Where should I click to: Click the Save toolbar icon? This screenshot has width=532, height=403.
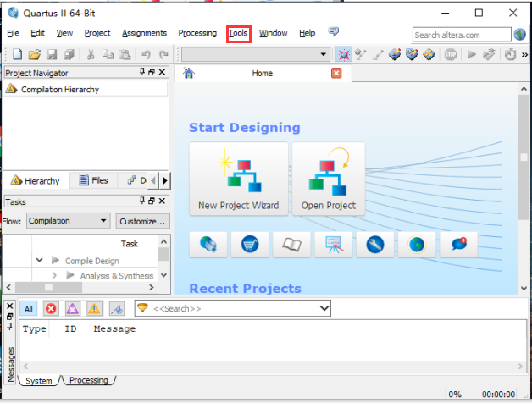pyautogui.click(x=51, y=54)
